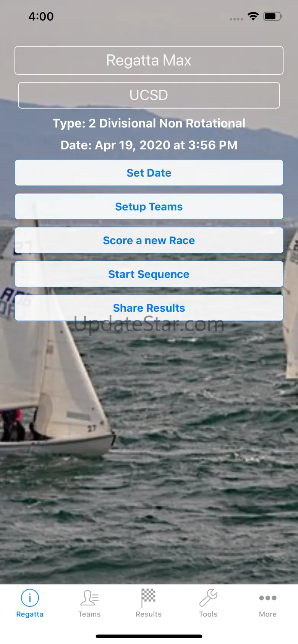298x644 pixels.
Task: Launch the Start Sequence button
Action: pos(149,274)
